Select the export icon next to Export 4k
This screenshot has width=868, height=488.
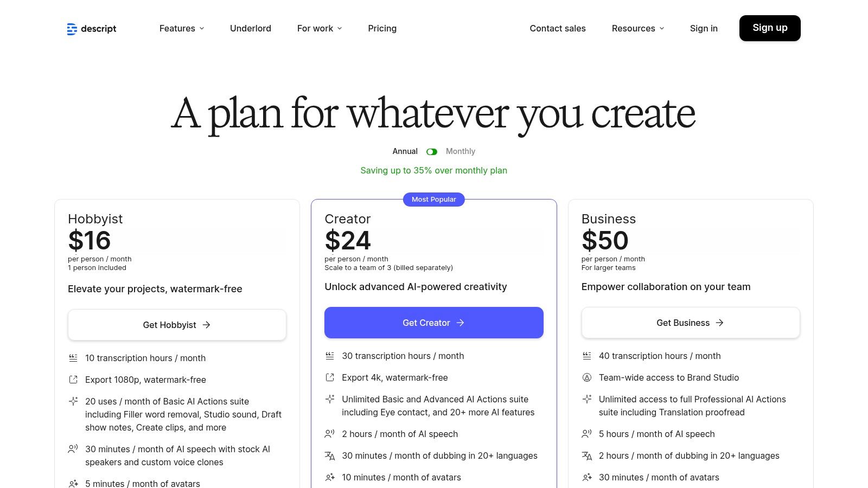pos(329,377)
